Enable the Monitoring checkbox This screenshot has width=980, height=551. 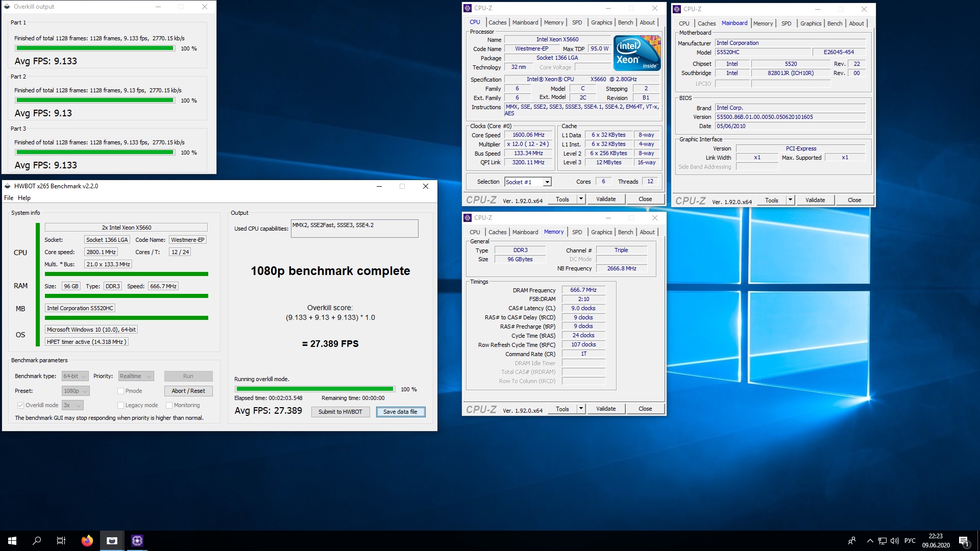pos(169,406)
